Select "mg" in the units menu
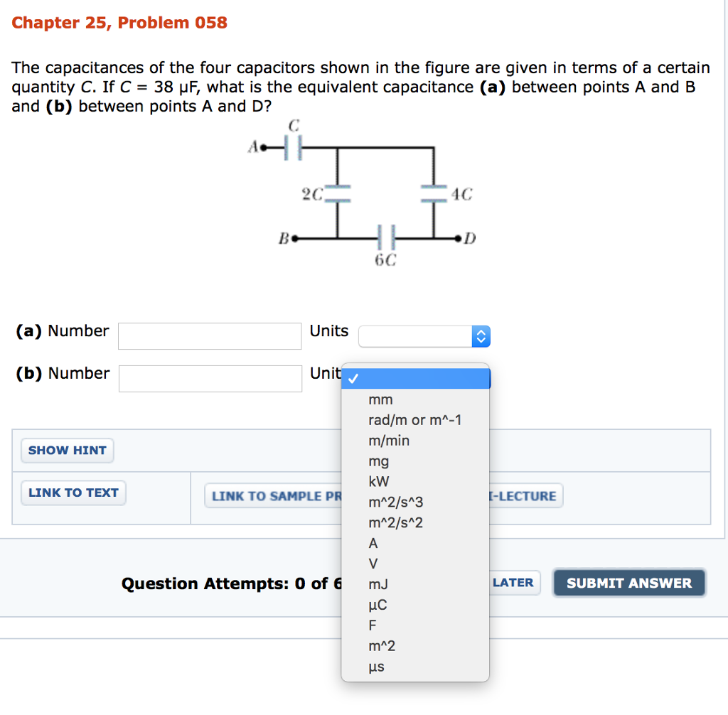Image resolution: width=728 pixels, height=715 pixels. pos(378,461)
